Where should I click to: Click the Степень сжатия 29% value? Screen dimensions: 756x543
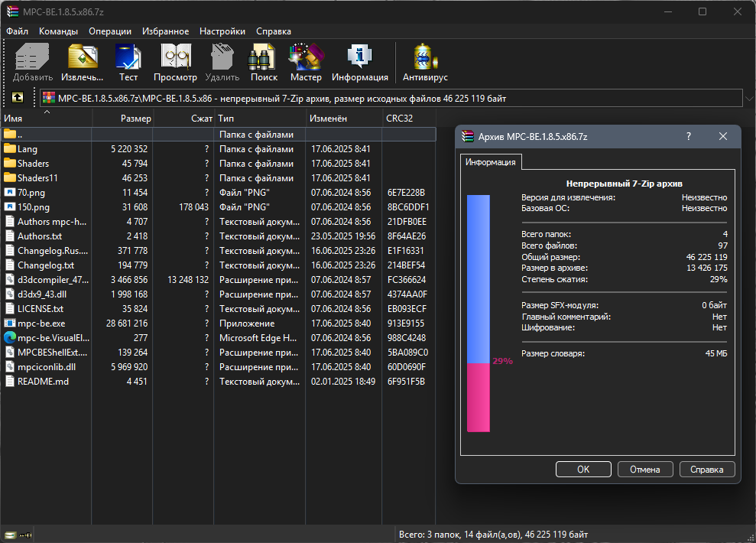pos(719,279)
